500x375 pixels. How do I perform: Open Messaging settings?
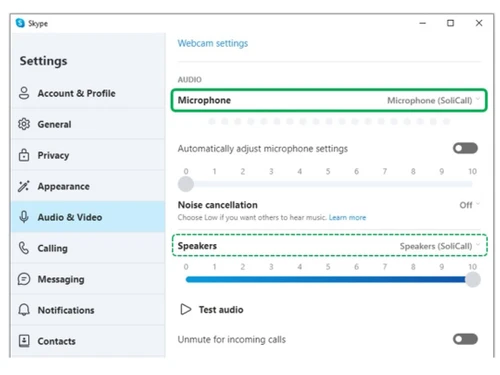coord(88,279)
